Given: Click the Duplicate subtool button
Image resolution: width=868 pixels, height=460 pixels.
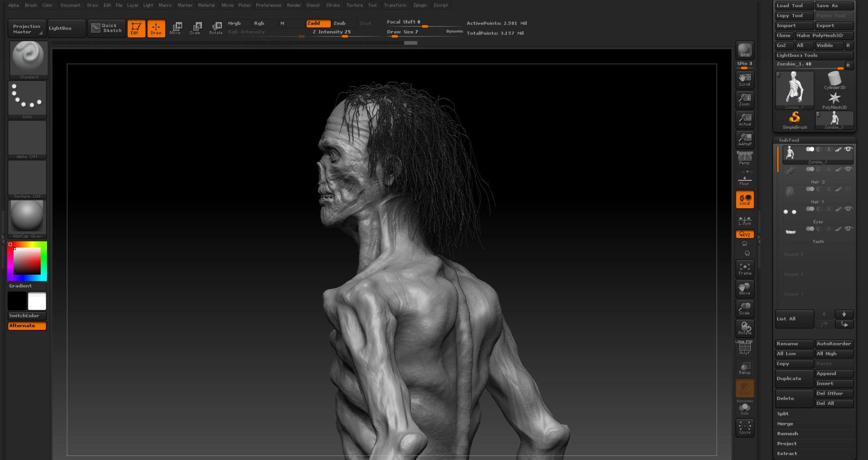Looking at the screenshot, I should coord(794,379).
